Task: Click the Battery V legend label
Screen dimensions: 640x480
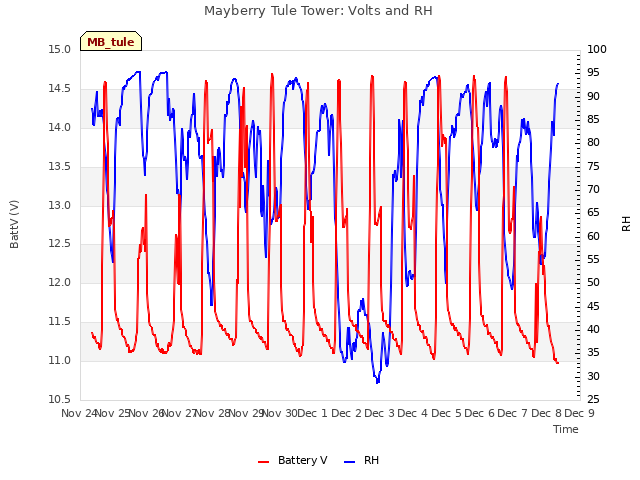Action: 302,460
